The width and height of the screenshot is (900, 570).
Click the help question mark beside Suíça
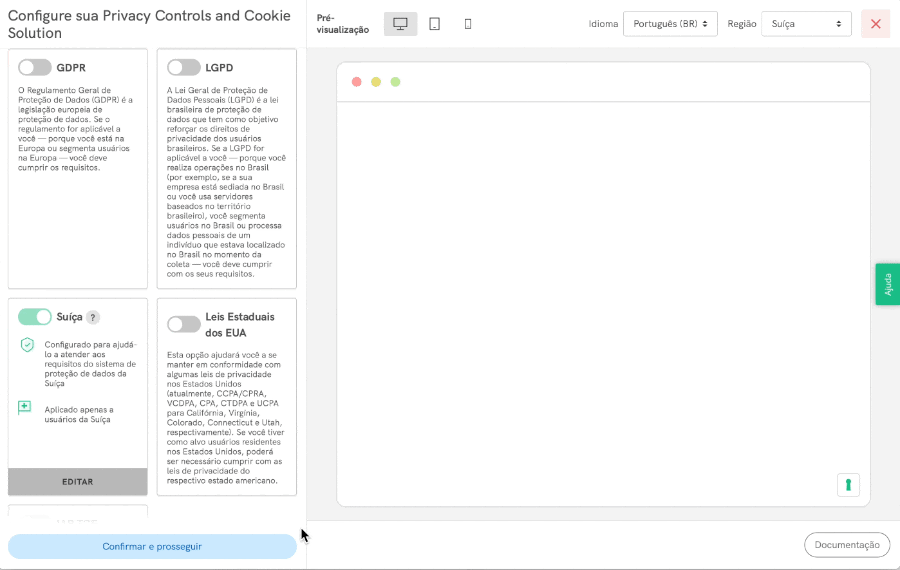coord(93,317)
